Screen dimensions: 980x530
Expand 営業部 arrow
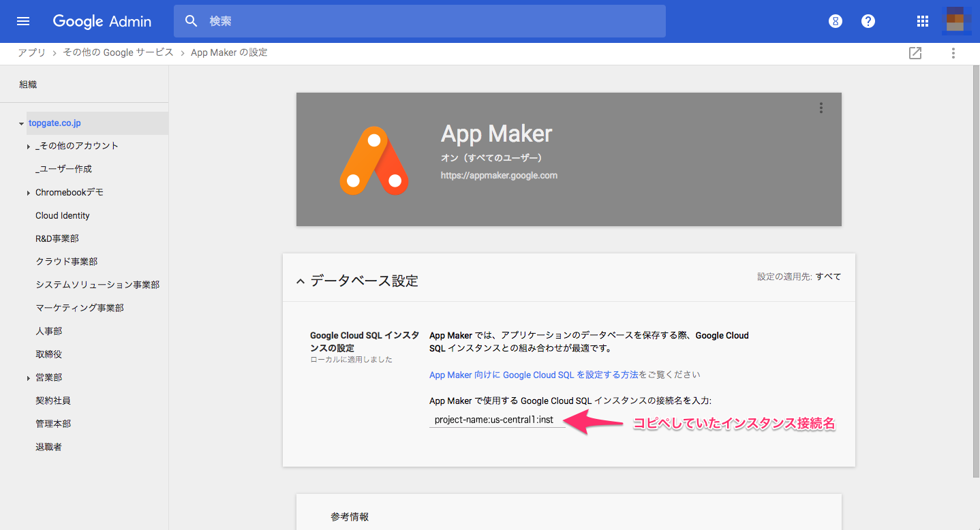tap(29, 378)
